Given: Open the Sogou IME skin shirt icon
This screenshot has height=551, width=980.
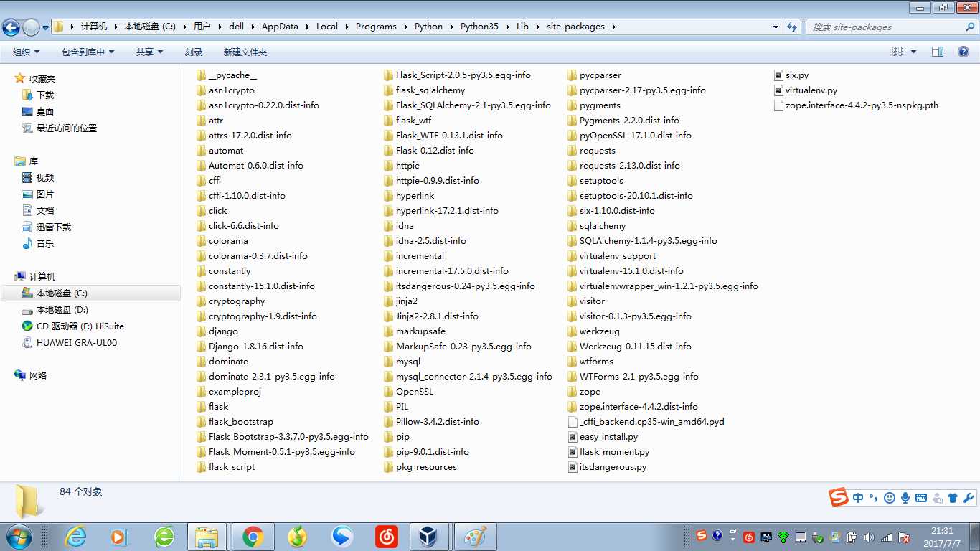Looking at the screenshot, I should pyautogui.click(x=953, y=497).
